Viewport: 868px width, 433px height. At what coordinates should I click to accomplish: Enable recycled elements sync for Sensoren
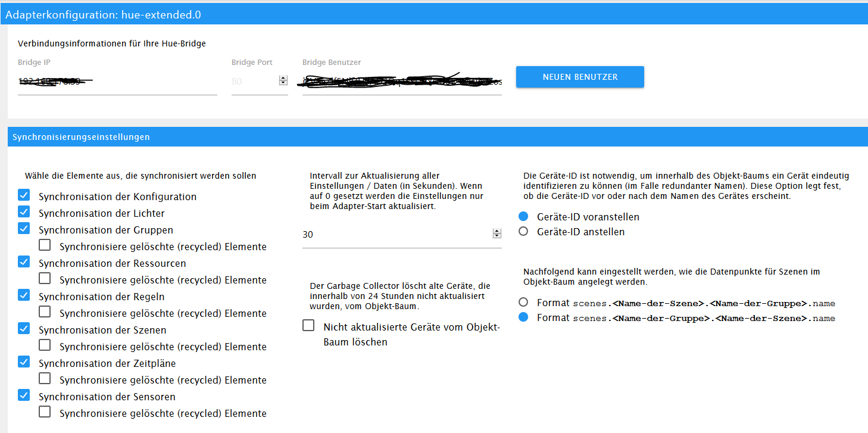click(45, 412)
